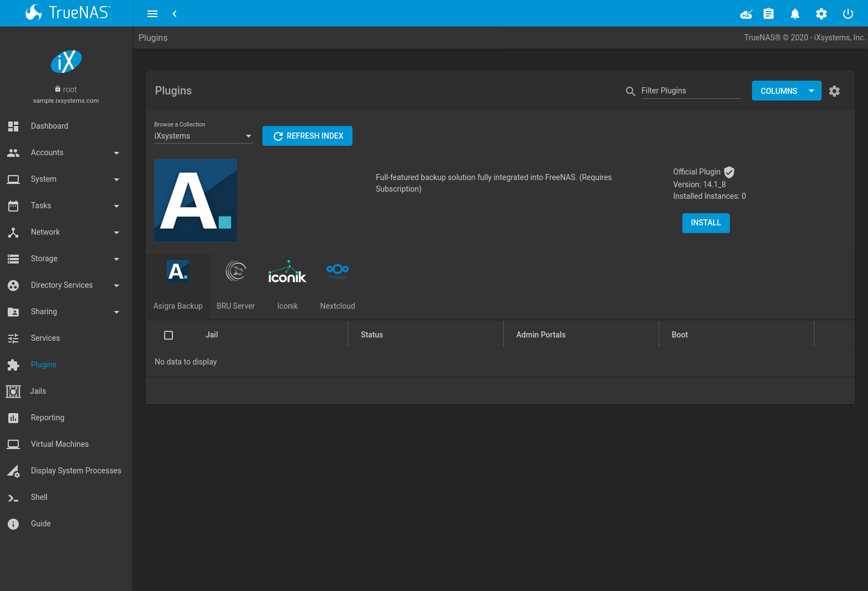Expand the Sharing menu arrow

(x=117, y=312)
